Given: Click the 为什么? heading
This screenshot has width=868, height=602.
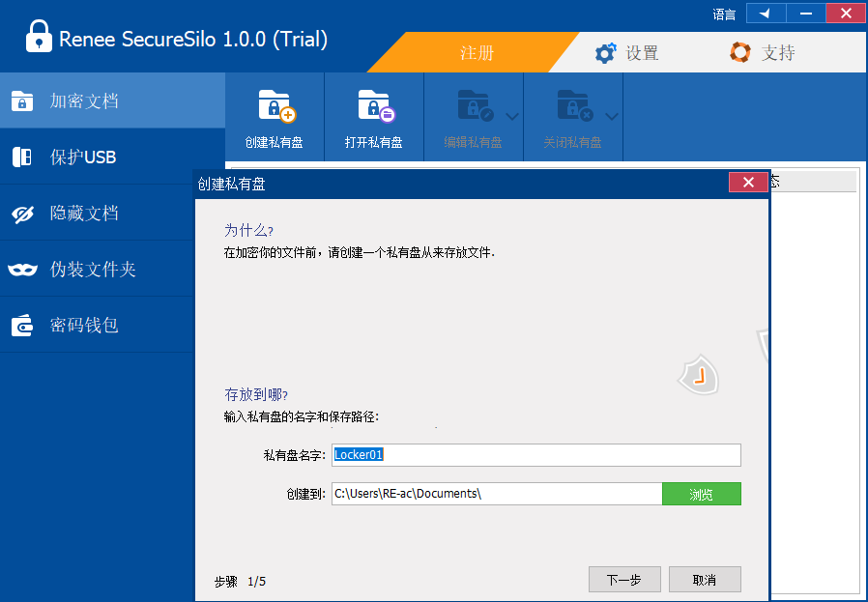Looking at the screenshot, I should [x=248, y=230].
